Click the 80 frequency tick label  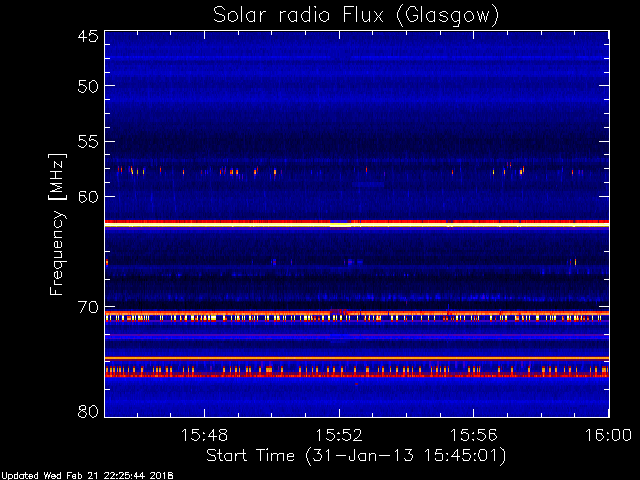[x=88, y=411]
